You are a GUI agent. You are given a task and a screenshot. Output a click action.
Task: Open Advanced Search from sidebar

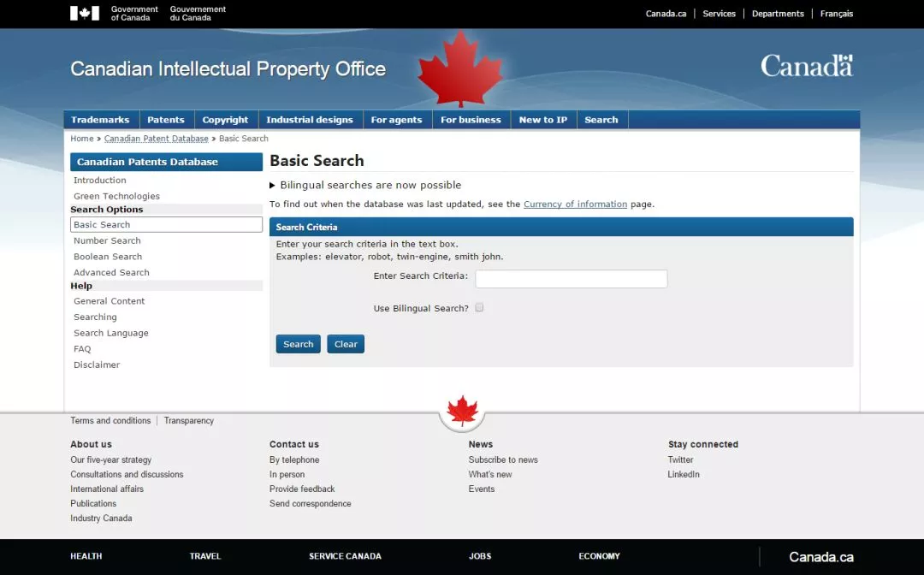point(111,272)
